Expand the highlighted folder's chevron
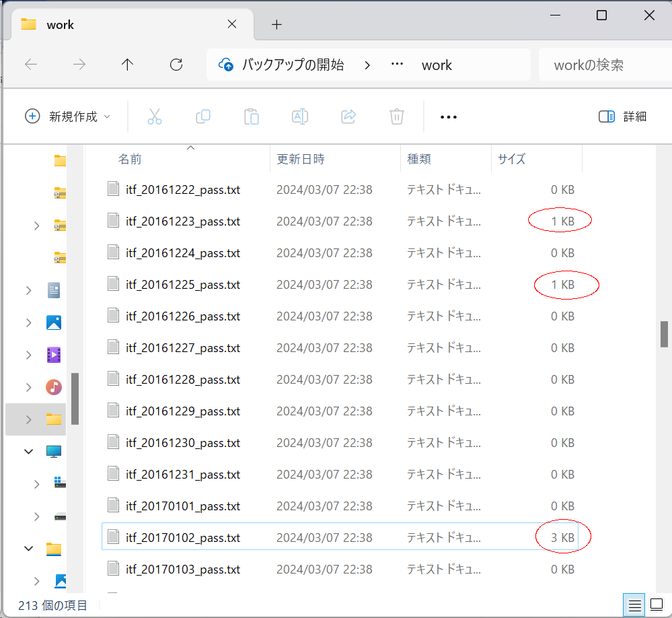Image resolution: width=672 pixels, height=618 pixels. click(x=29, y=419)
